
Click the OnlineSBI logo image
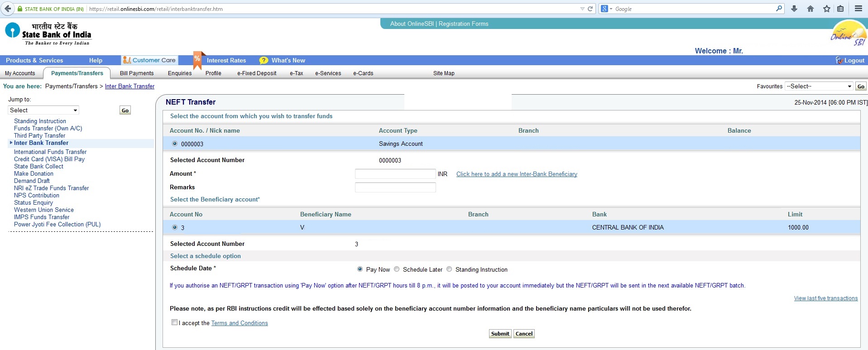point(848,33)
